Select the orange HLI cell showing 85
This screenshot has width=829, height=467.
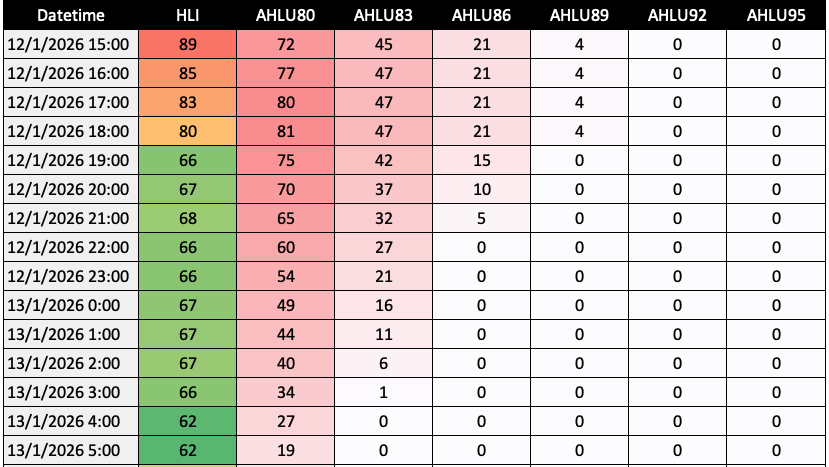[x=188, y=73]
